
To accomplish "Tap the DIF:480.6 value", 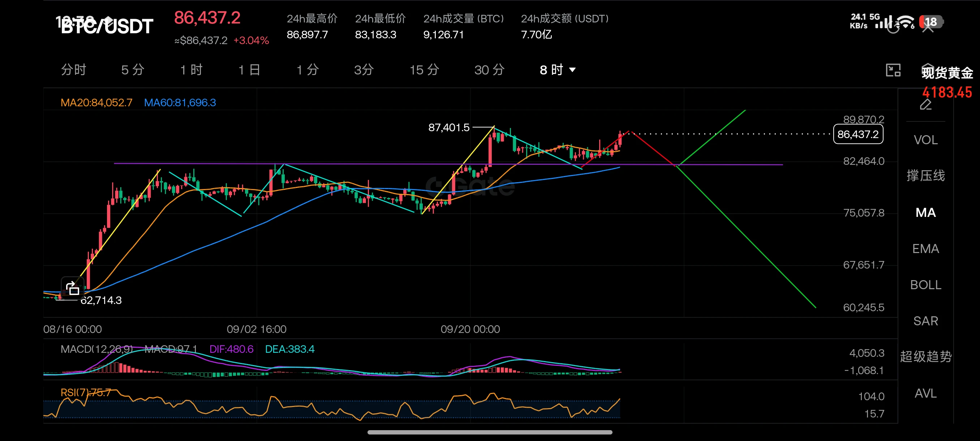I will click(231, 349).
